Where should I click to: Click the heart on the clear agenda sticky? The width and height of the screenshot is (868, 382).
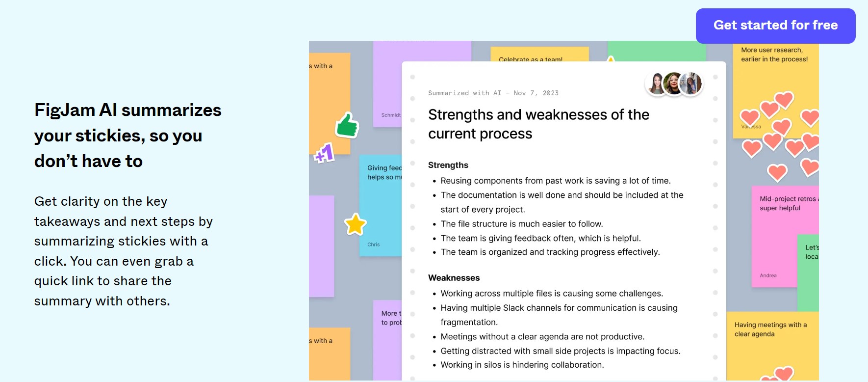click(782, 374)
